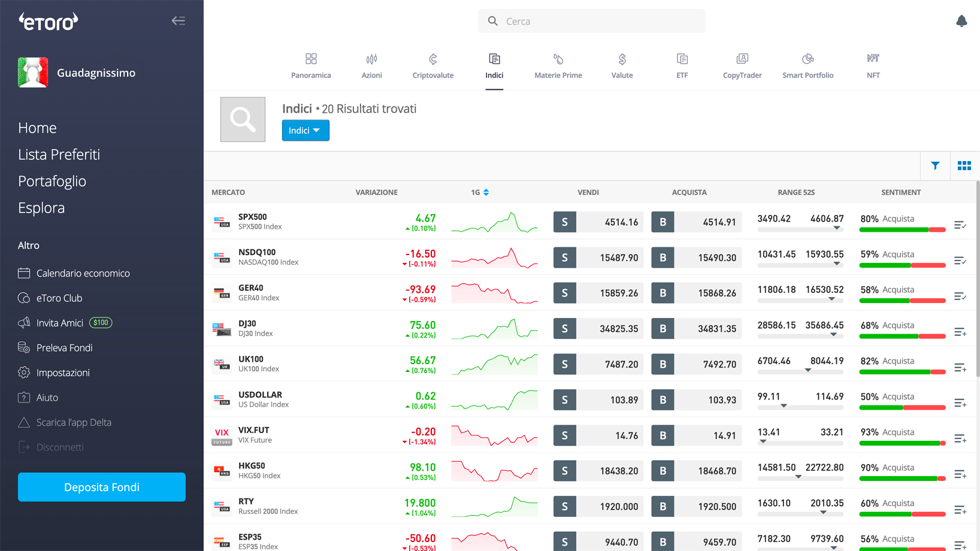Image resolution: width=980 pixels, height=551 pixels.
Task: Add UK100 to watchlist
Action: coord(960,368)
